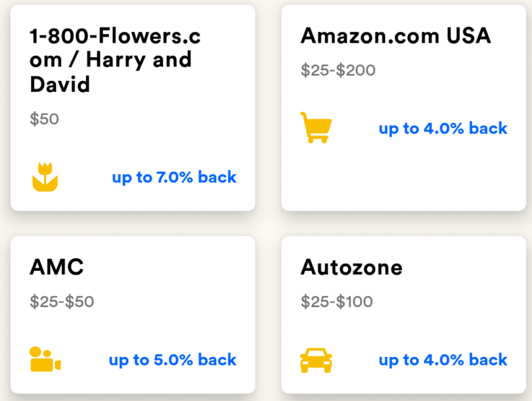Click the $25-$100 price range for Autozone

pyautogui.click(x=336, y=302)
